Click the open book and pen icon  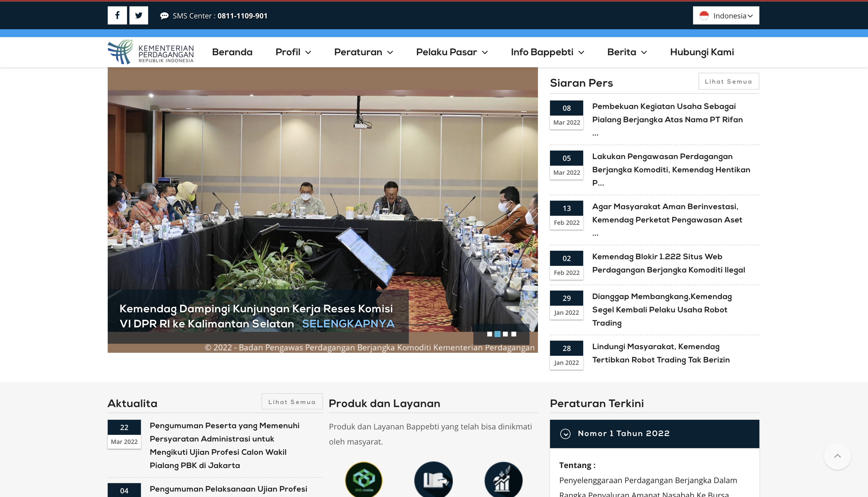click(433, 479)
